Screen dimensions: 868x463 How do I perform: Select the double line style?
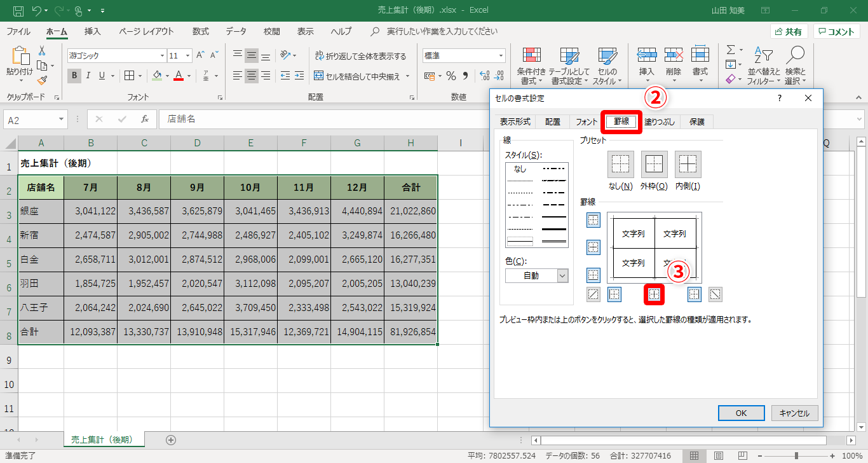(x=554, y=240)
